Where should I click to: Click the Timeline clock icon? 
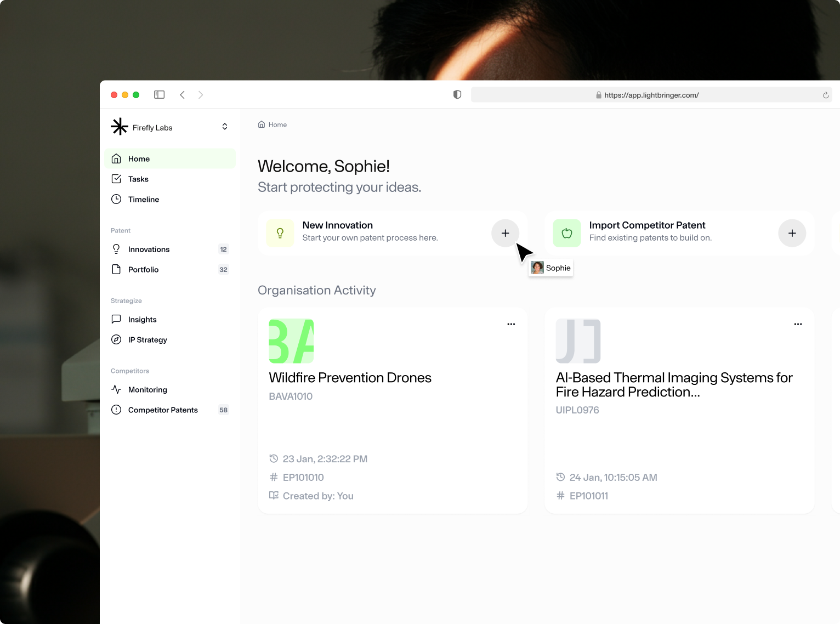point(116,199)
